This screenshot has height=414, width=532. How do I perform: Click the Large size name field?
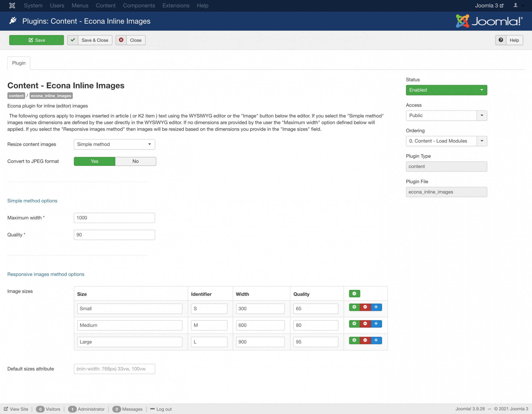[130, 342]
